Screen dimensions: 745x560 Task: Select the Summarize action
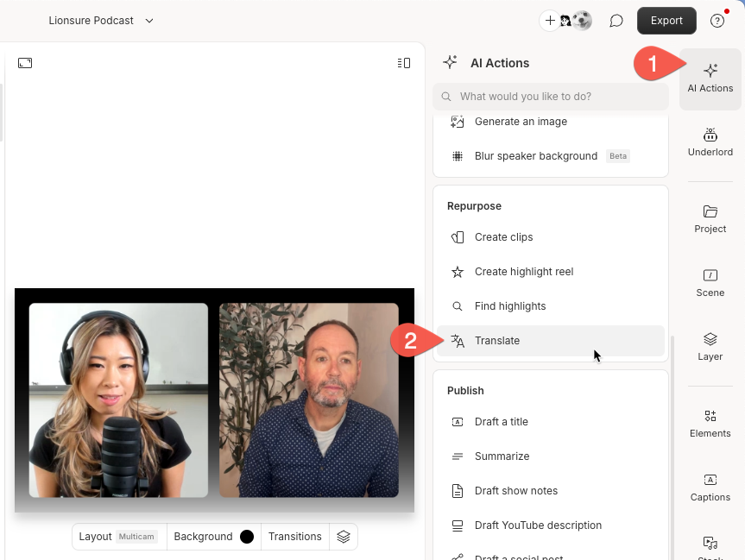tap(550, 456)
